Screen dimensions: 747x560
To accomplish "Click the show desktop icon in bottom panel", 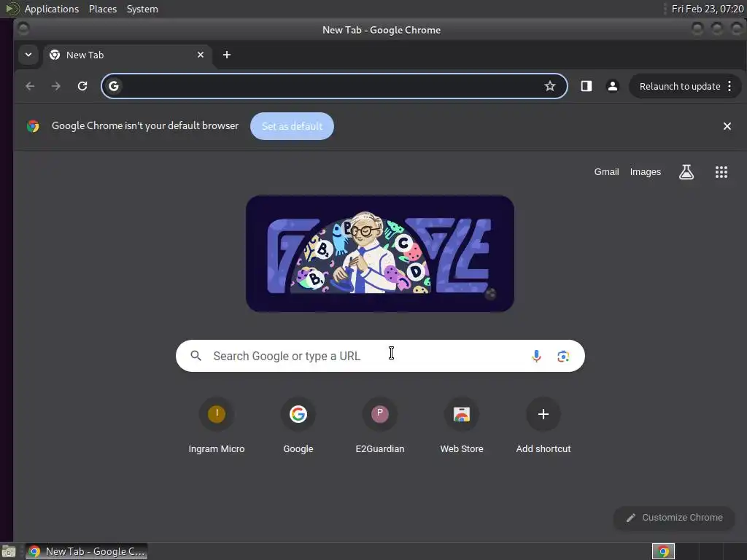I will coord(9,552).
